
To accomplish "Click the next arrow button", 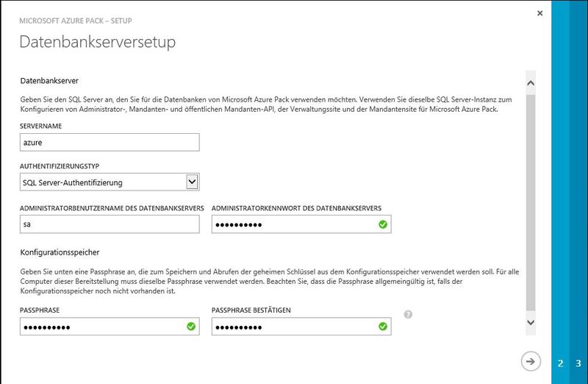I will point(531,361).
